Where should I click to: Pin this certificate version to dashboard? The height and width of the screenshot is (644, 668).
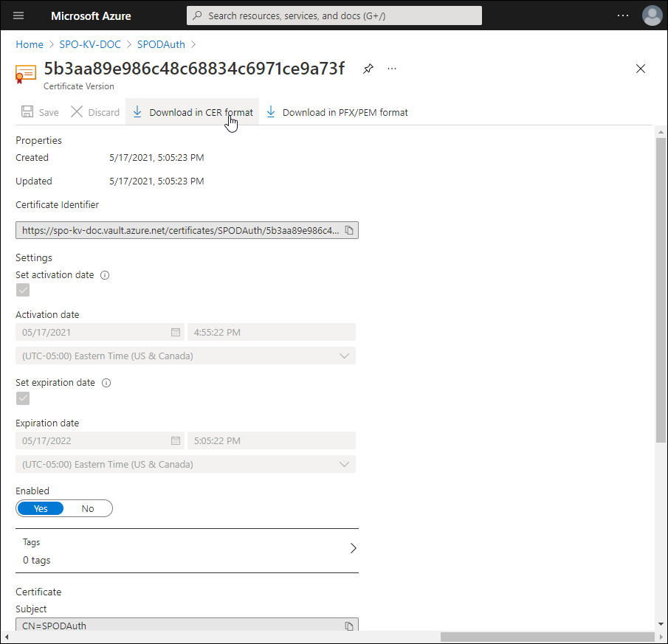[368, 69]
